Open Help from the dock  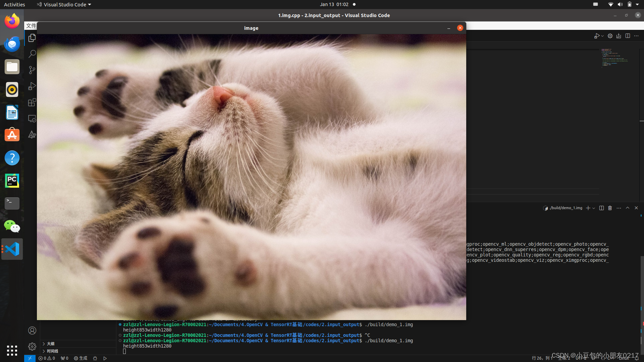point(12,158)
